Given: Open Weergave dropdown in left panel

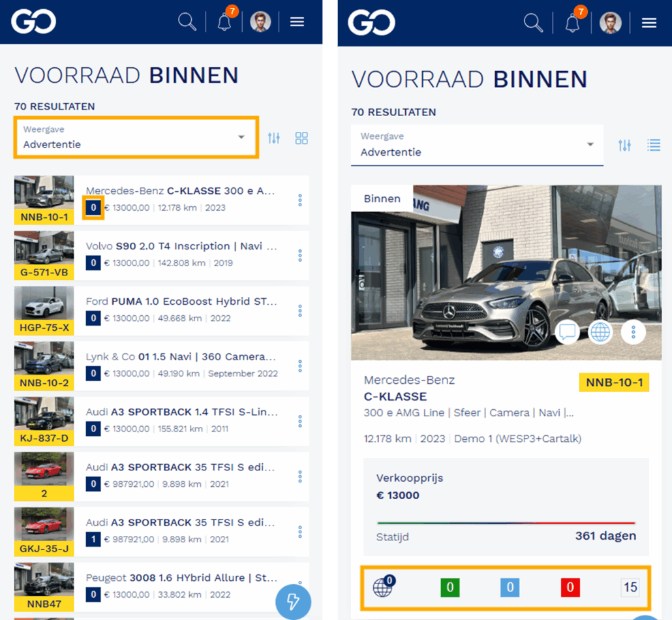Looking at the screenshot, I should point(136,137).
